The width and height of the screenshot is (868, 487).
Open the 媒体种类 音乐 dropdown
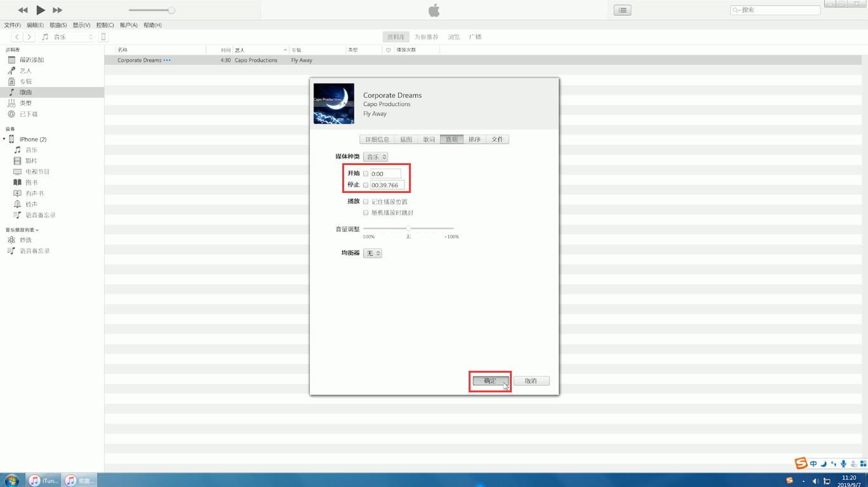[x=375, y=157]
